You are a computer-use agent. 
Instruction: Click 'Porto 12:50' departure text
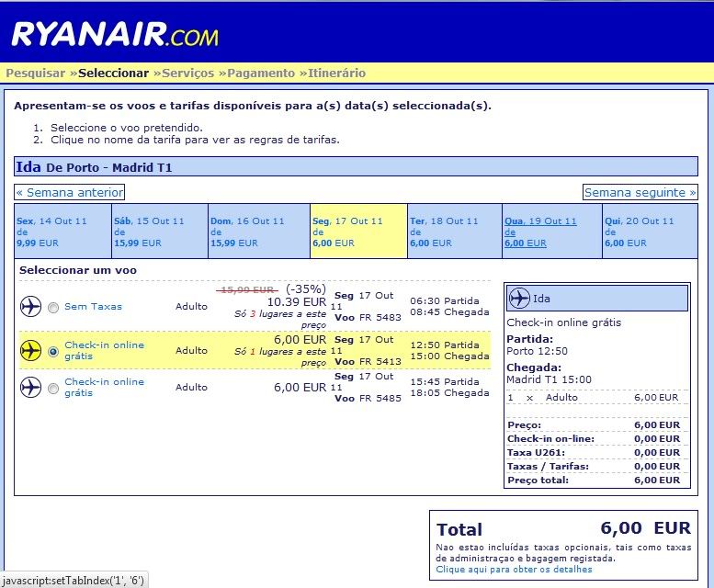coord(538,351)
